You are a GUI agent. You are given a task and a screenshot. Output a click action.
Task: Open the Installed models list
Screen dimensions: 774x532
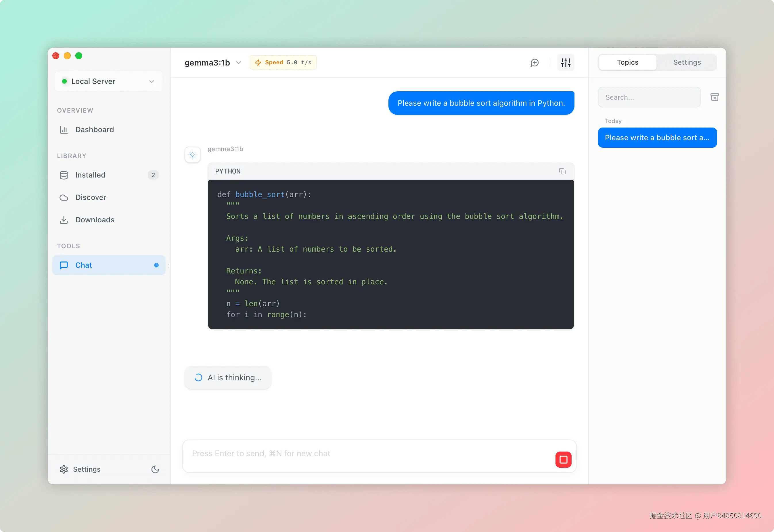90,175
